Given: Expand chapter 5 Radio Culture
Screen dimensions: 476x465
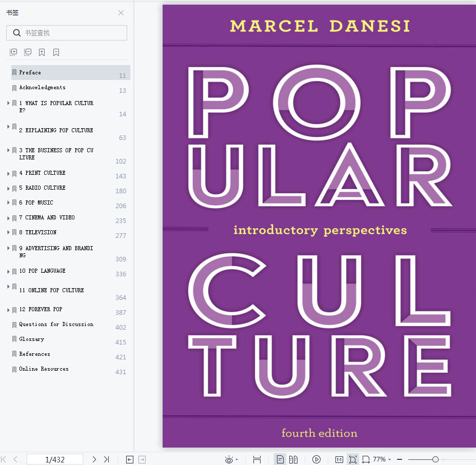Looking at the screenshot, I should (x=9, y=188).
